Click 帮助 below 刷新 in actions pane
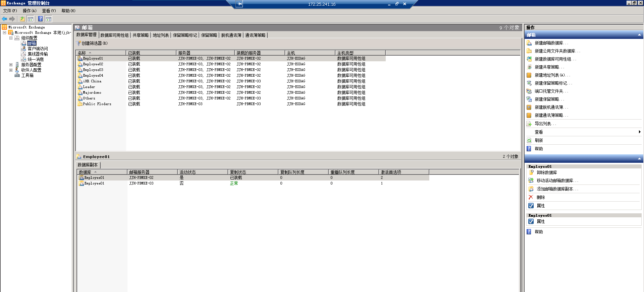The width and height of the screenshot is (644, 292). [539, 149]
